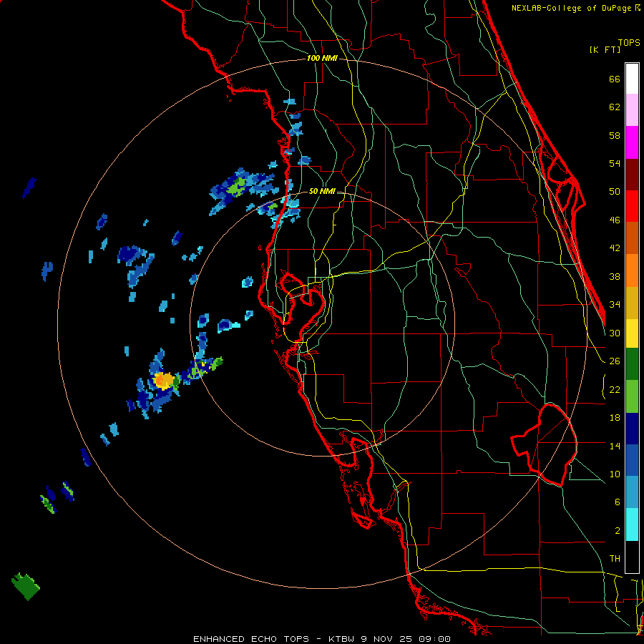Image resolution: width=644 pixels, height=644 pixels.
Task: Click the "50" legend value on the scale
Action: (x=615, y=192)
